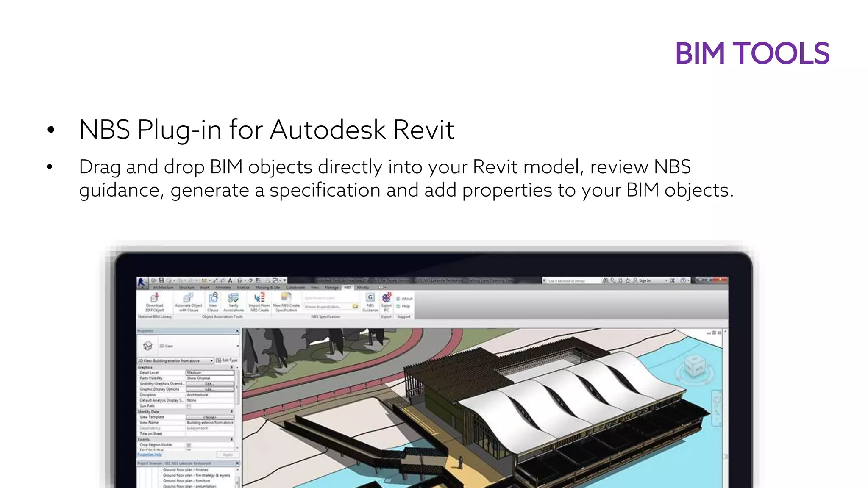Click the yellow browse folder icon for specification

tap(355, 306)
